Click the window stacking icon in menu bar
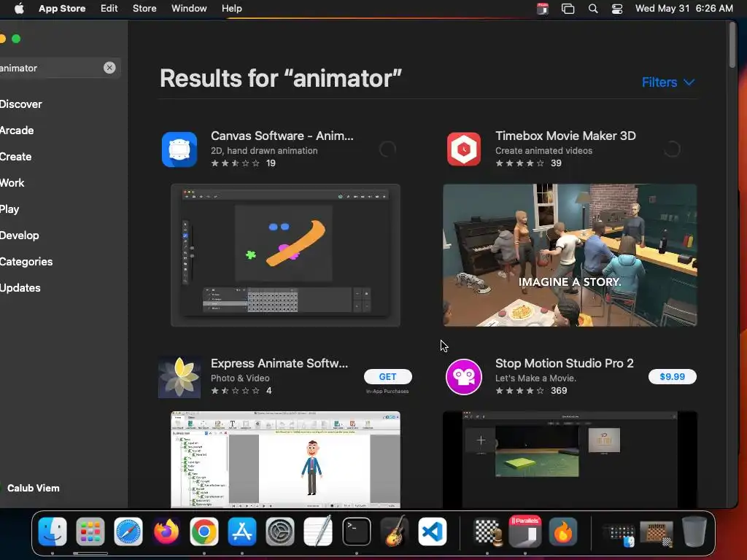 (x=568, y=9)
